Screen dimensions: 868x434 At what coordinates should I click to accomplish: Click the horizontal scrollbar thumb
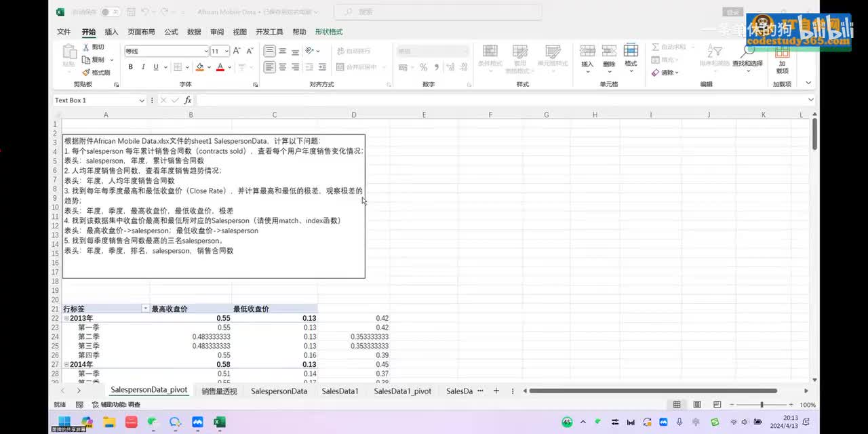click(653, 391)
